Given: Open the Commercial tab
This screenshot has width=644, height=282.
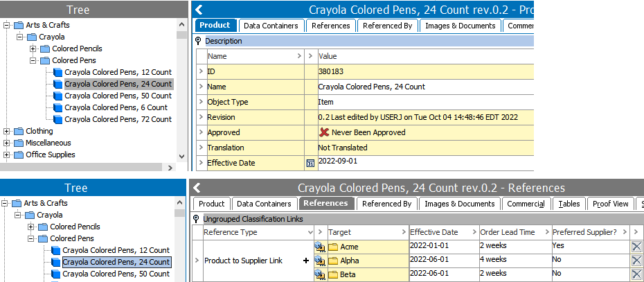Looking at the screenshot, I should (x=526, y=204).
